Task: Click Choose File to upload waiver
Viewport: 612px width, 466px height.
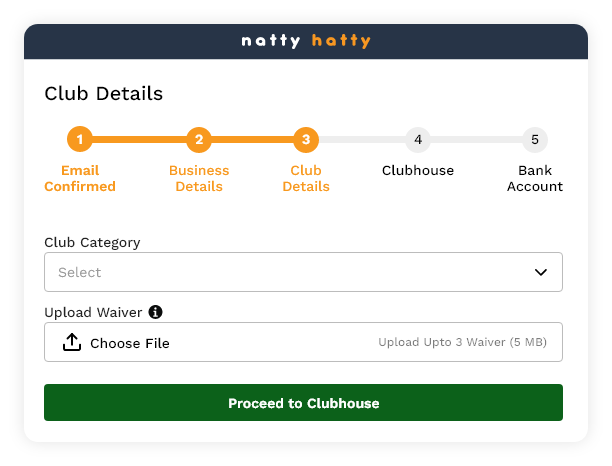Action: pos(130,343)
